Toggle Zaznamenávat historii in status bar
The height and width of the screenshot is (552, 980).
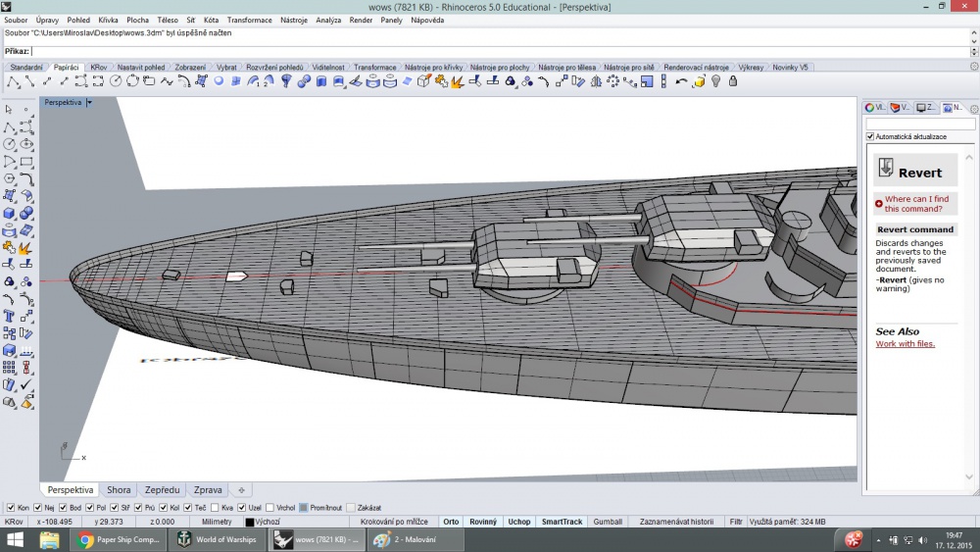click(676, 522)
